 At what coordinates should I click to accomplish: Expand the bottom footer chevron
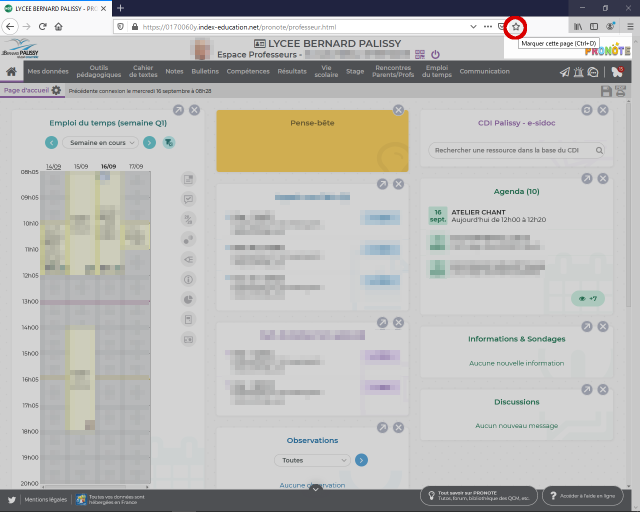click(315, 489)
